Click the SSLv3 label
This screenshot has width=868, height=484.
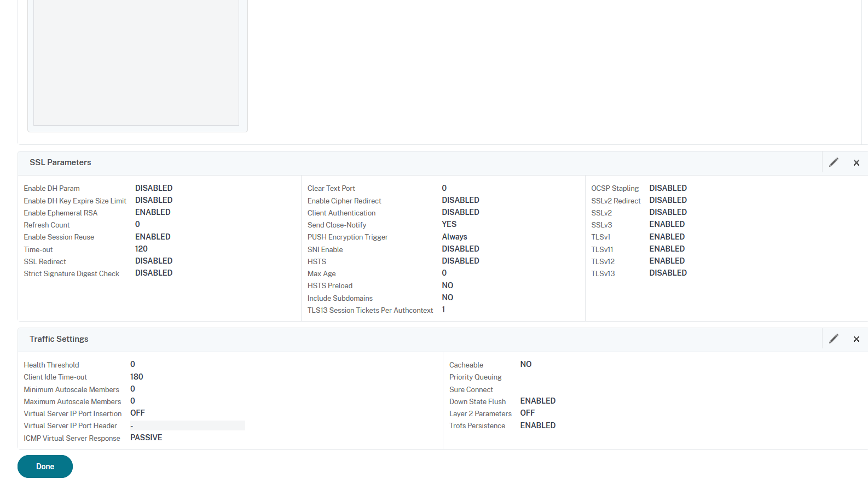coord(601,225)
